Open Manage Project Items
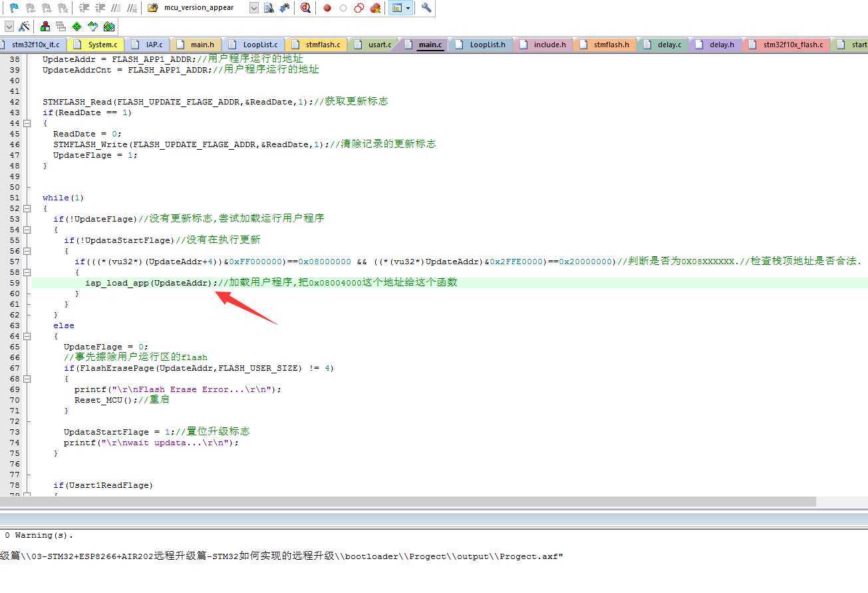Viewport: 868px width, 593px height. [45, 27]
